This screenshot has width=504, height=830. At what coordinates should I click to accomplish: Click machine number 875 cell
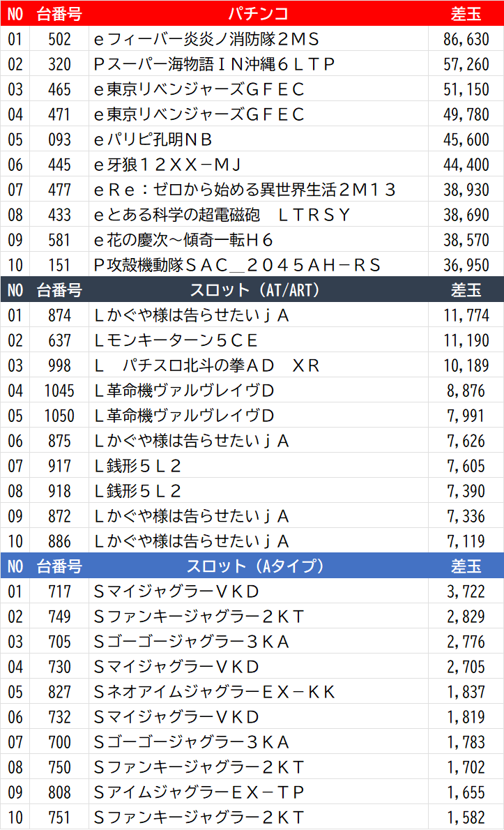(59, 441)
